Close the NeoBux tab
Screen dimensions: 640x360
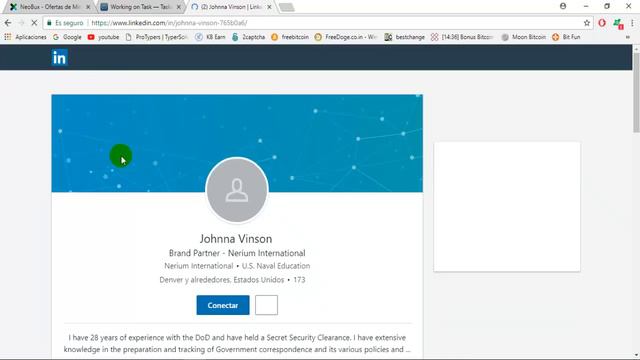(88, 7)
